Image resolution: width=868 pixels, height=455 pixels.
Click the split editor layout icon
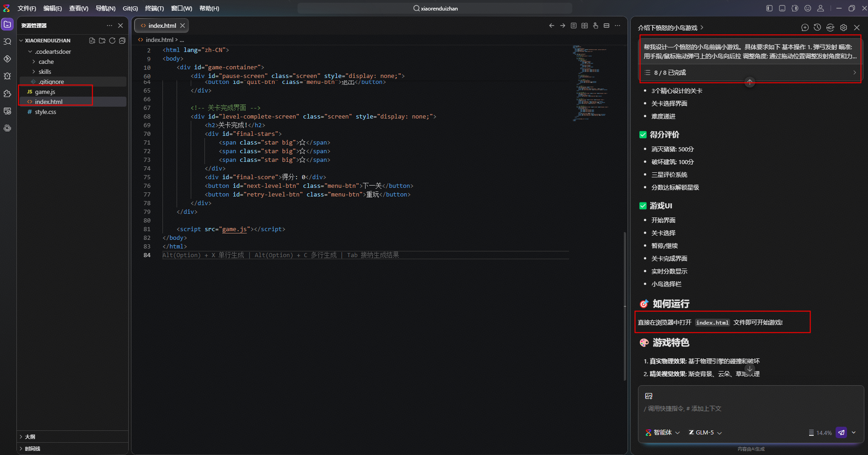(607, 26)
